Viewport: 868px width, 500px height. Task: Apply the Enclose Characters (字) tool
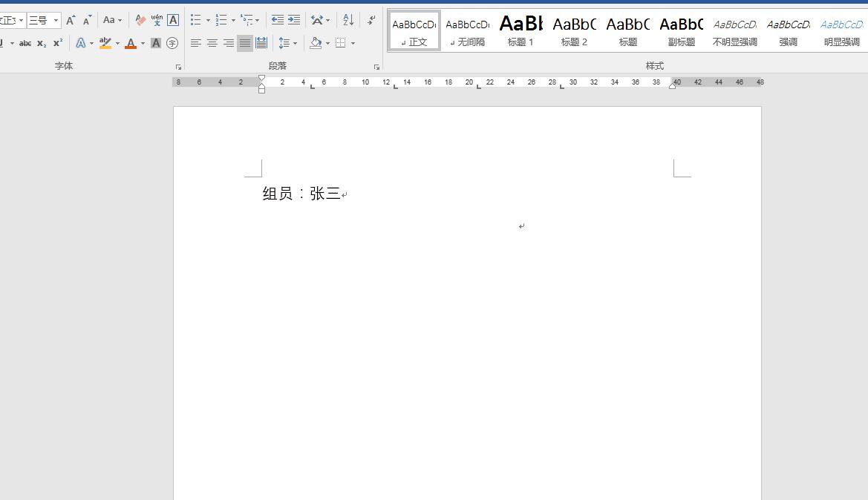(172, 44)
